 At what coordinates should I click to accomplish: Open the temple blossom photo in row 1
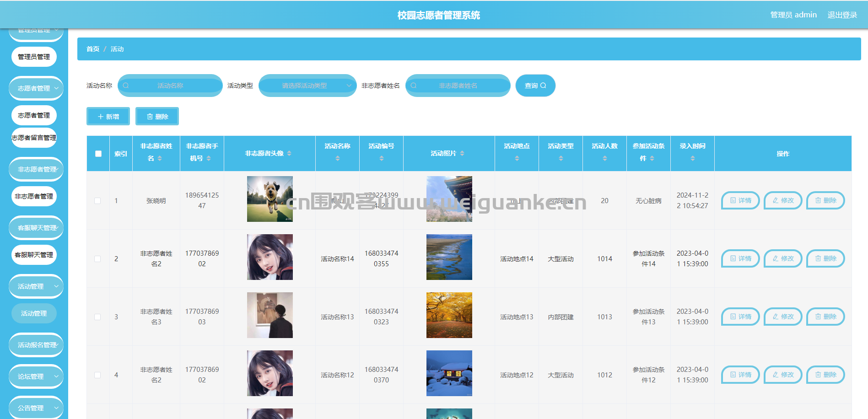tap(449, 199)
